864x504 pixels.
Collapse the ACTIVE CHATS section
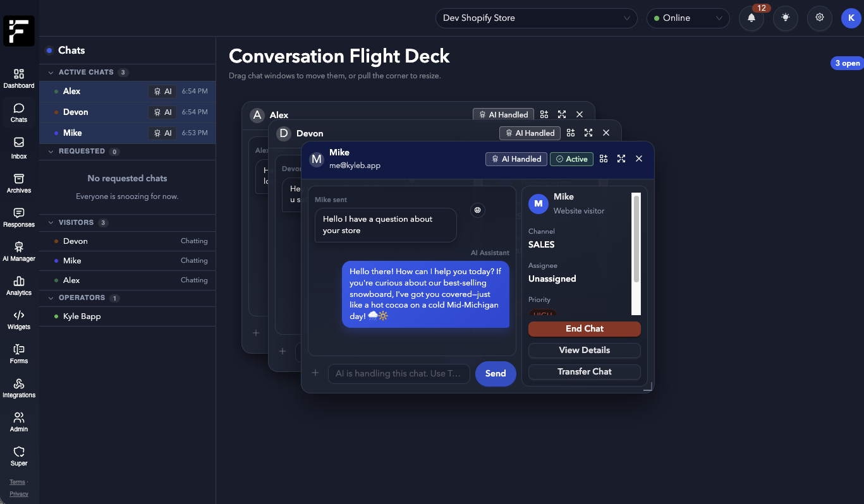point(51,72)
